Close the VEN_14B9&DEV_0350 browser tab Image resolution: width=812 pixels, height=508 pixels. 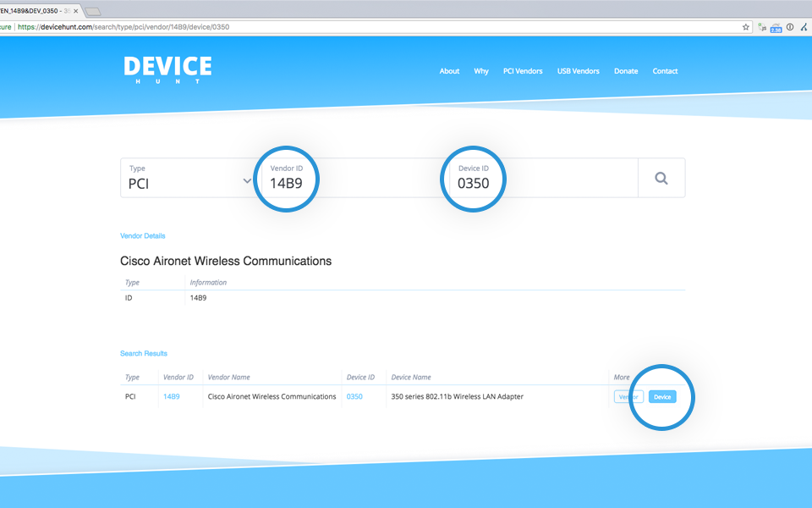[75, 11]
